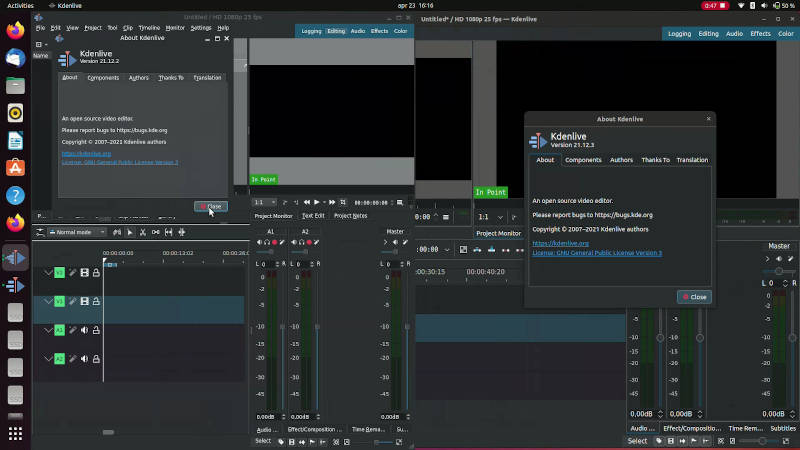Image resolution: width=800 pixels, height=450 pixels.
Task: Collapse track V1 chevron
Action: 48,302
